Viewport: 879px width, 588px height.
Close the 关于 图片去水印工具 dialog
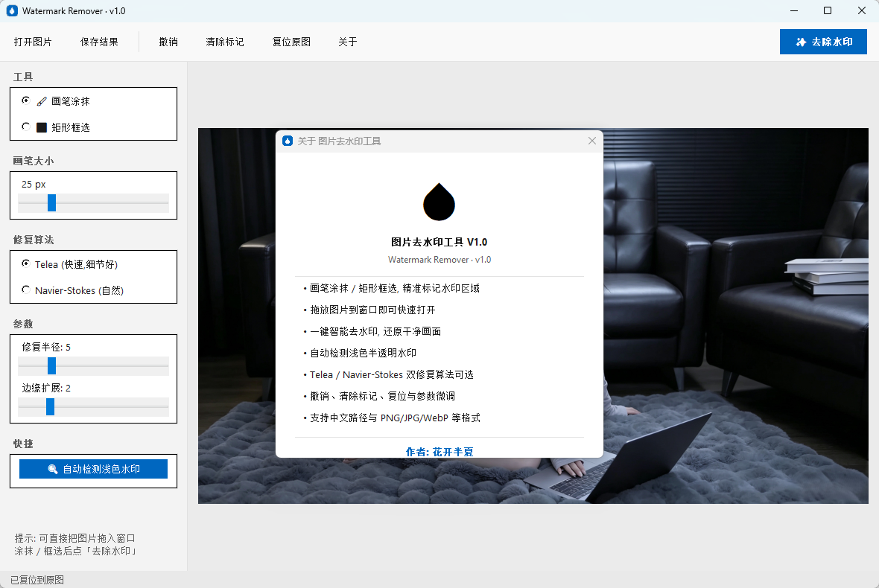pos(592,141)
